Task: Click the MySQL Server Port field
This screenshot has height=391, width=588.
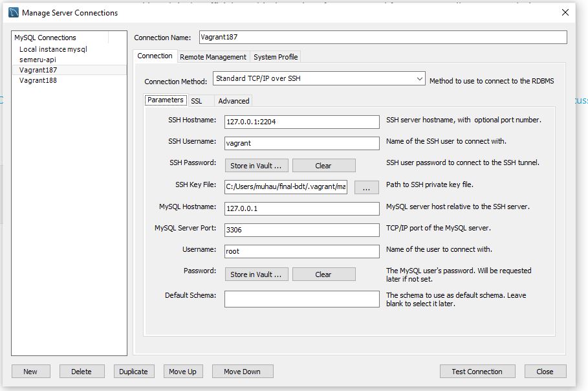Action: [x=302, y=230]
